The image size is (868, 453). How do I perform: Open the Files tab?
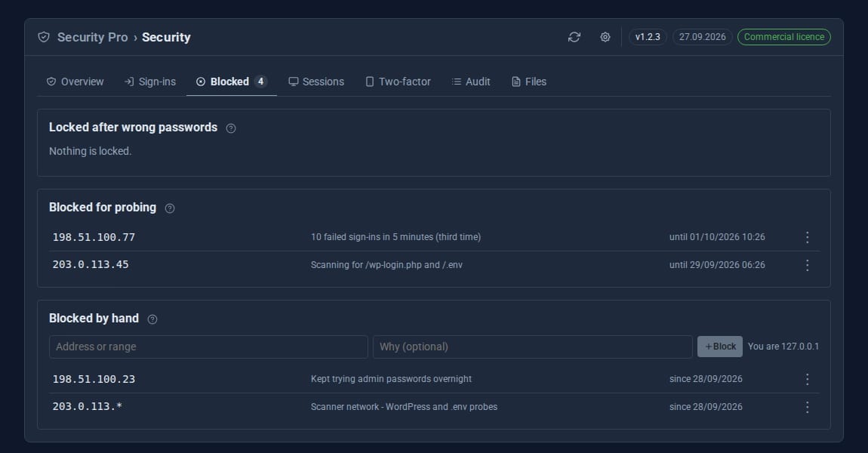529,82
